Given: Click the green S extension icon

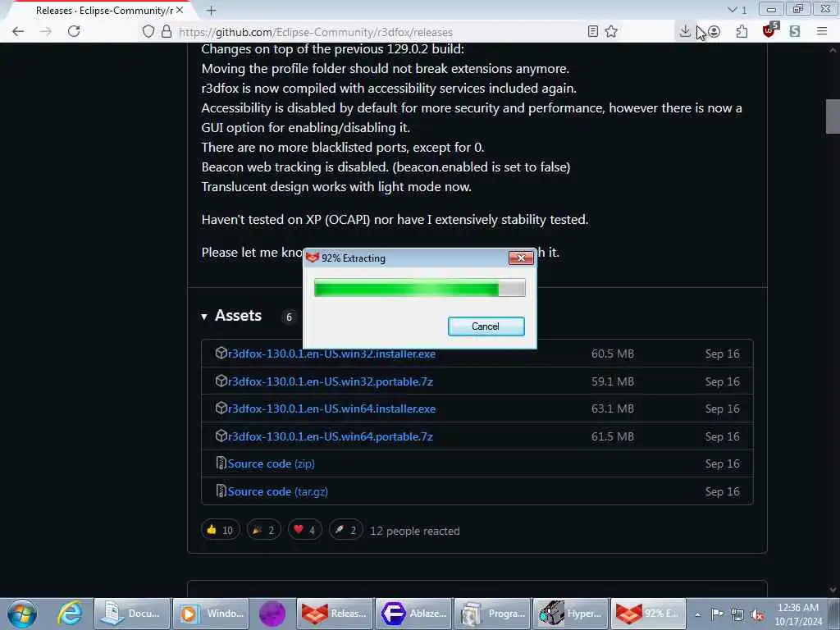Looking at the screenshot, I should tap(795, 32).
